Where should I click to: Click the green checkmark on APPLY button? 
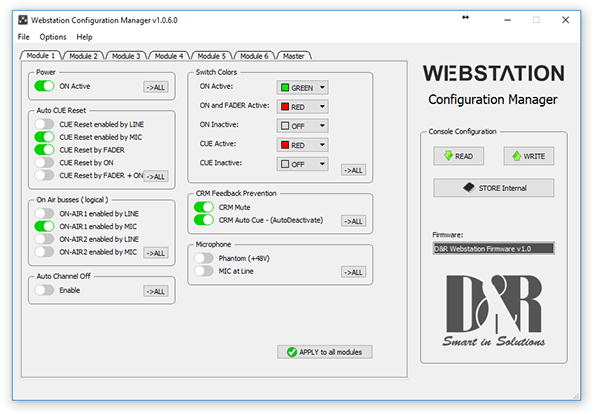coord(292,352)
